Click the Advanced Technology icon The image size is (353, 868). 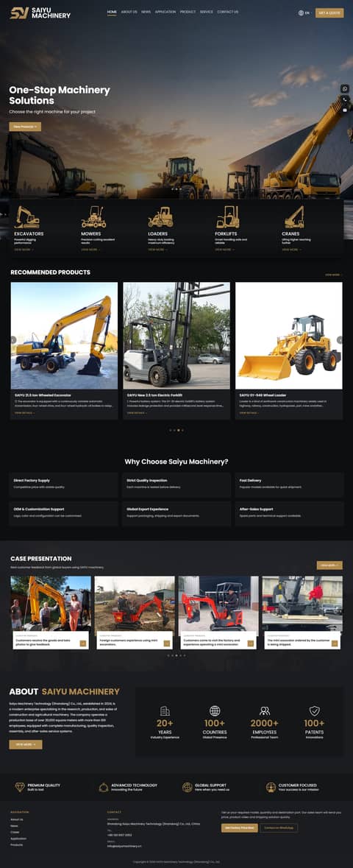pos(104,787)
